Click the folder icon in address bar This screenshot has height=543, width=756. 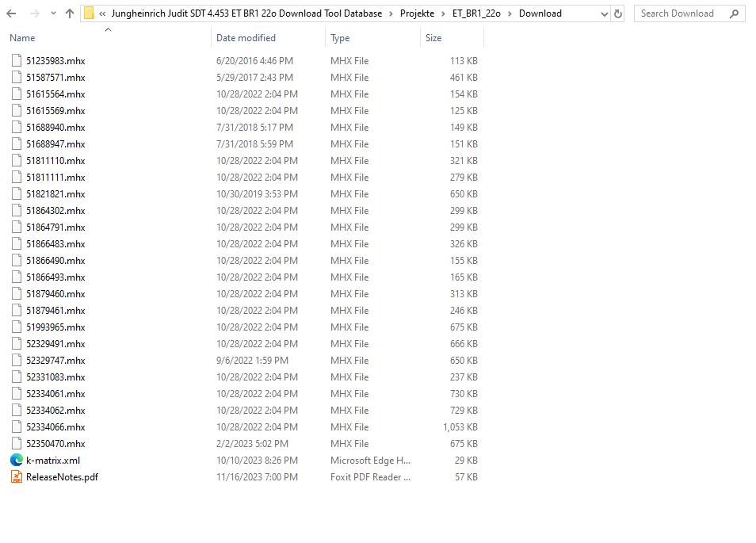[89, 13]
